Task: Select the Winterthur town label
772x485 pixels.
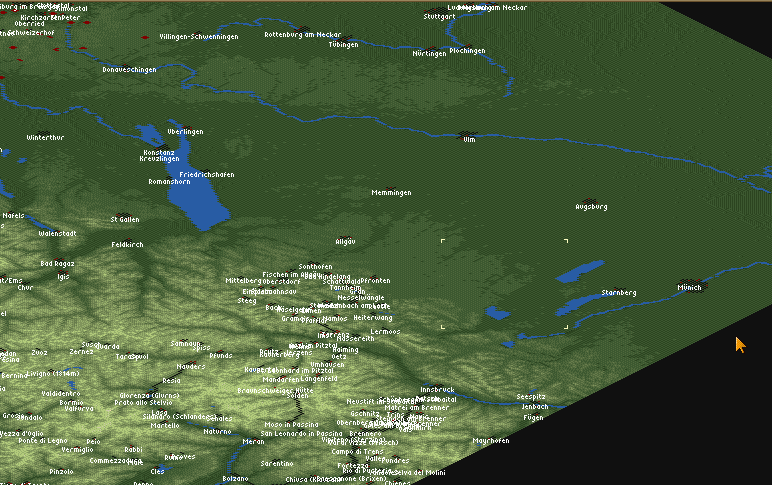Action: (45, 137)
